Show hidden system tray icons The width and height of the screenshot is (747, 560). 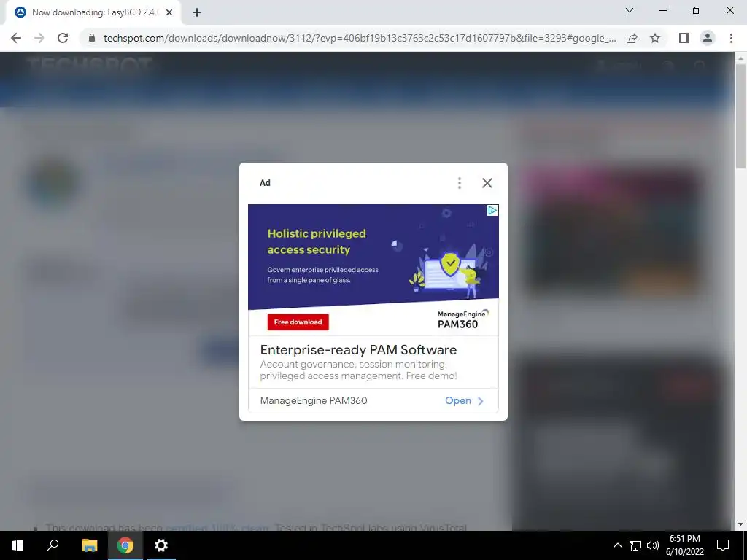point(617,545)
